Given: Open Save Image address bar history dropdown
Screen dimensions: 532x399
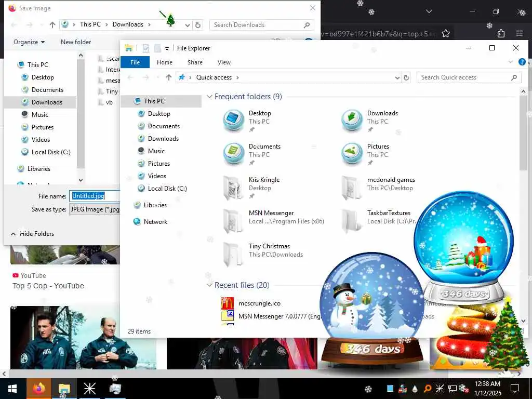Looking at the screenshot, I should pyautogui.click(x=187, y=25).
